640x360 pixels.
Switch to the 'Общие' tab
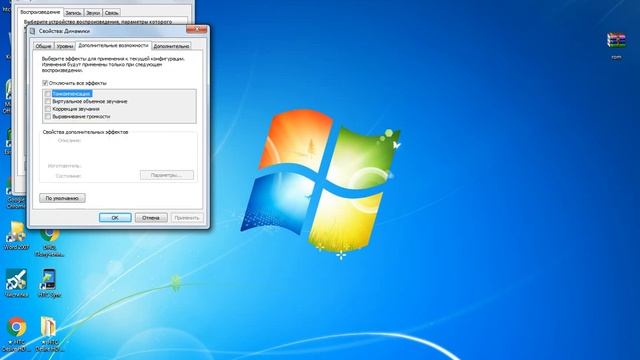(x=43, y=46)
